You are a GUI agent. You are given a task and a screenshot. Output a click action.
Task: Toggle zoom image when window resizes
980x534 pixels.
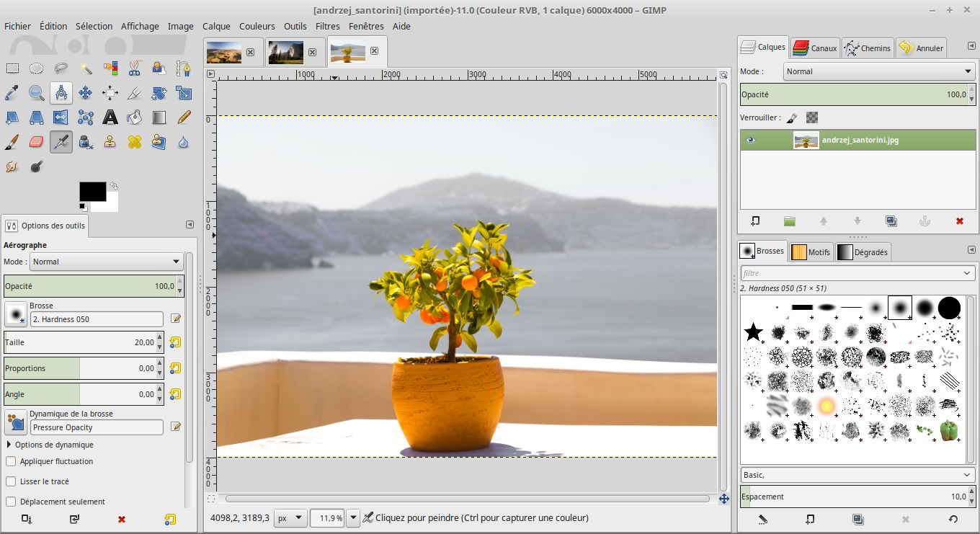point(723,74)
